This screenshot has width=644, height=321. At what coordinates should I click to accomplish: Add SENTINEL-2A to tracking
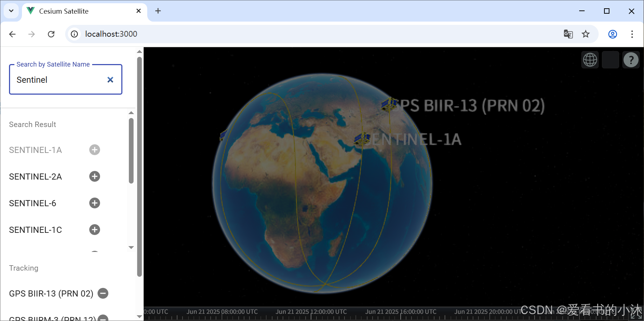(x=95, y=176)
